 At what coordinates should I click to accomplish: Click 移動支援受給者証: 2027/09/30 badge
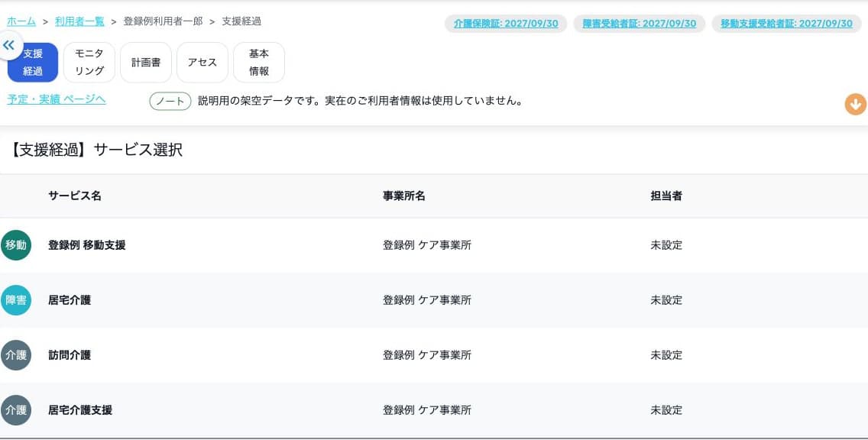(787, 23)
